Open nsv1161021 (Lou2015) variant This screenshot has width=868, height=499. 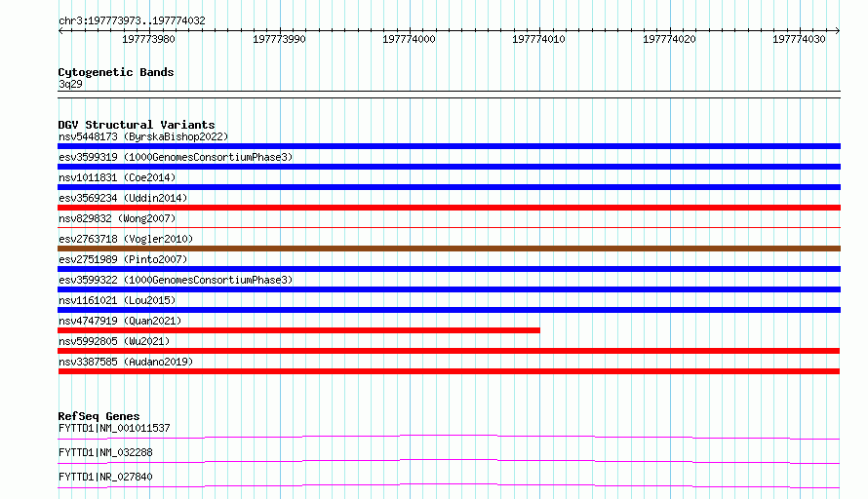[117, 300]
